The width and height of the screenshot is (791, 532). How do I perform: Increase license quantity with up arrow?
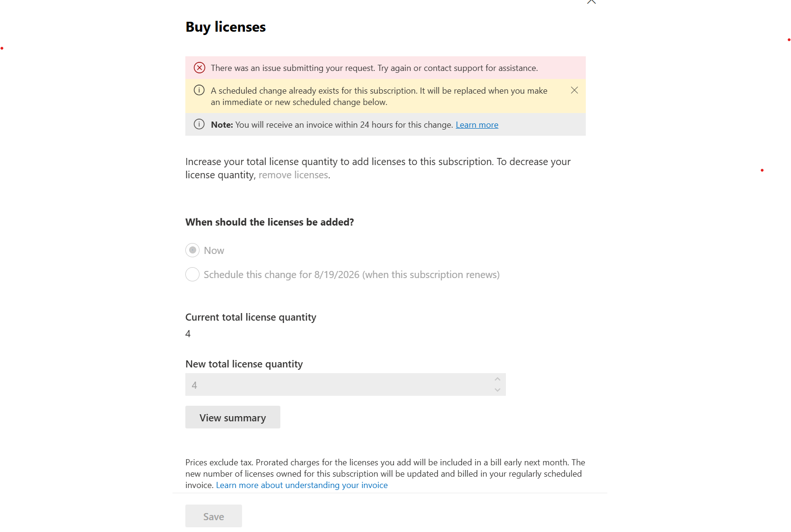click(497, 379)
